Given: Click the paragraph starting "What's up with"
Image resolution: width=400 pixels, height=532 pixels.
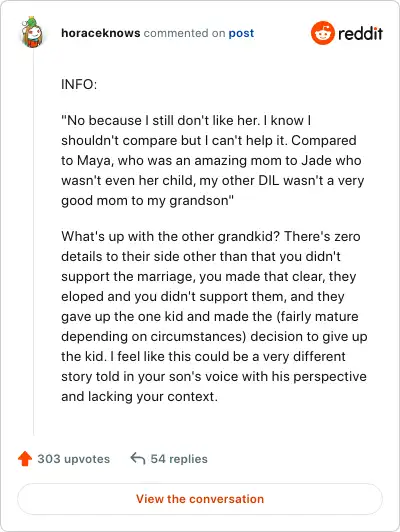Looking at the screenshot, I should coord(214,317).
